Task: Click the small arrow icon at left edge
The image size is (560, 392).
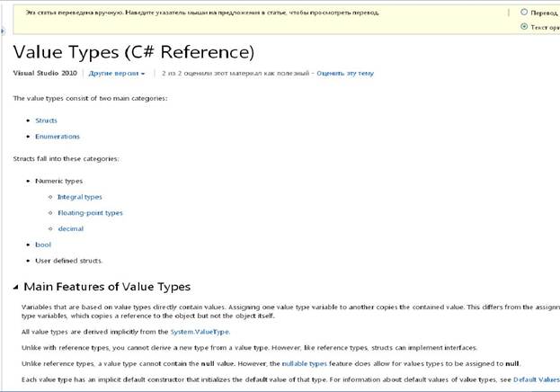Action: coord(3,31)
